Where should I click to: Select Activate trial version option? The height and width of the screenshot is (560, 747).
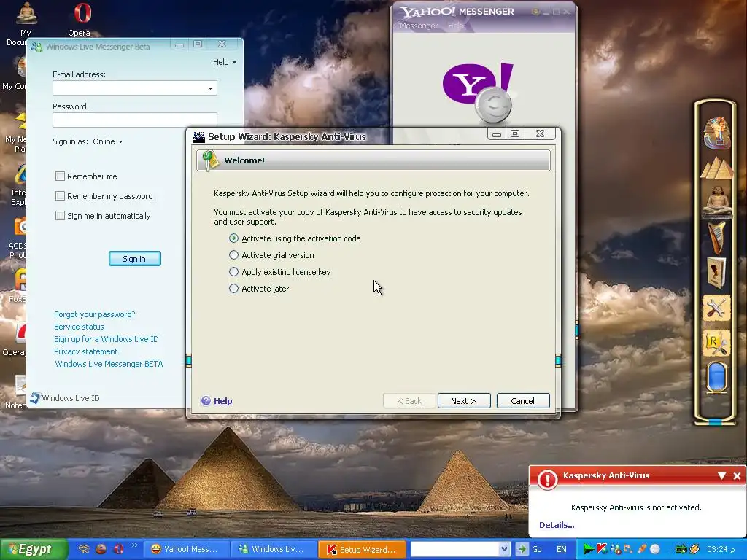tap(233, 254)
